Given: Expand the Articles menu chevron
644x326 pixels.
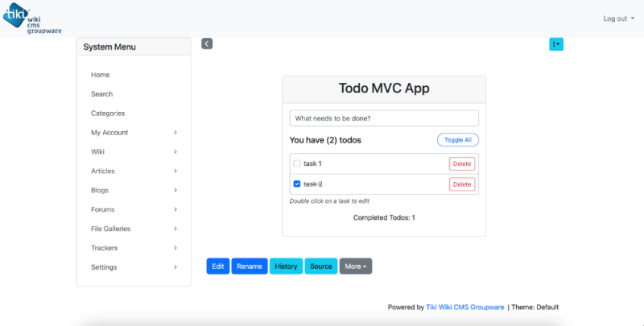Looking at the screenshot, I should [x=175, y=171].
